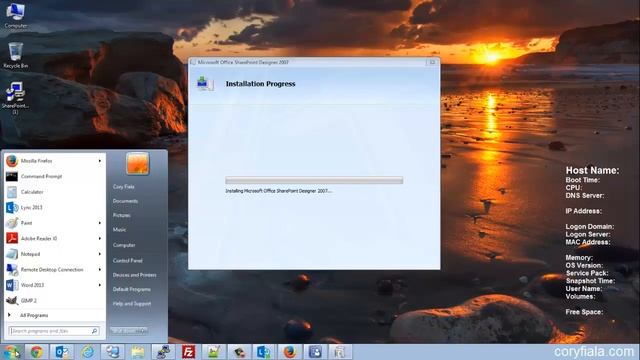Viewport: 640px width, 360px height.
Task: Select the SharePoint... (1) desktop icon
Action: coord(16,98)
